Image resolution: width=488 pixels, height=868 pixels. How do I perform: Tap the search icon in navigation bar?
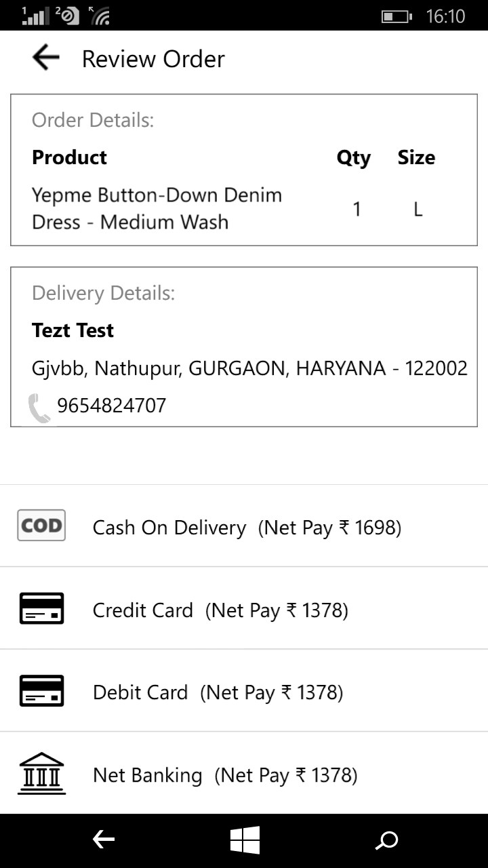point(387,841)
